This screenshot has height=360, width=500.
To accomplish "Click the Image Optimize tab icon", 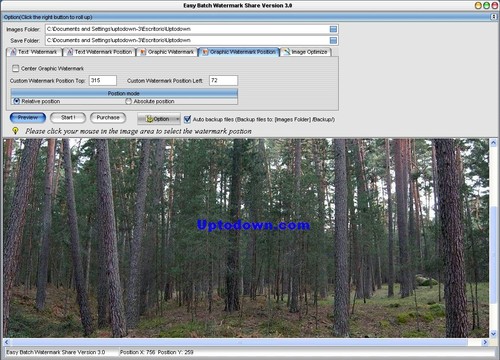I will click(x=287, y=52).
